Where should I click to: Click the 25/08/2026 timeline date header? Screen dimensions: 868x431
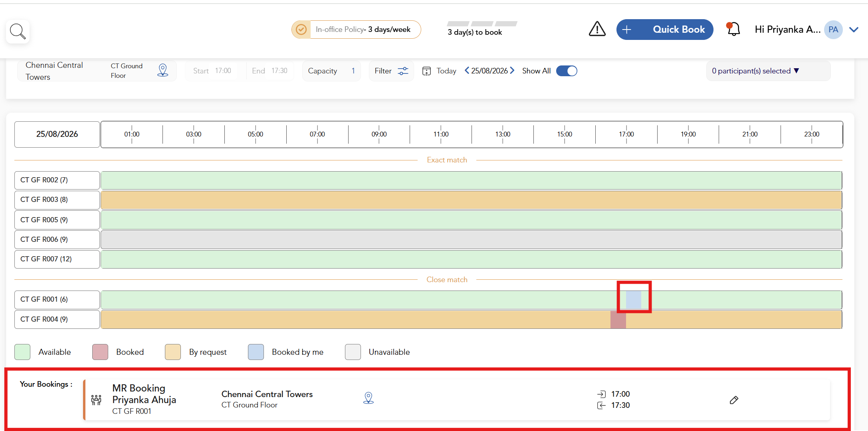pyautogui.click(x=57, y=134)
